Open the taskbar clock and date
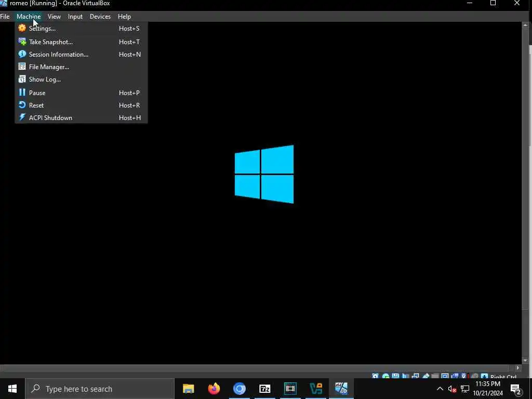Viewport: 532px width, 399px height. tap(488, 389)
